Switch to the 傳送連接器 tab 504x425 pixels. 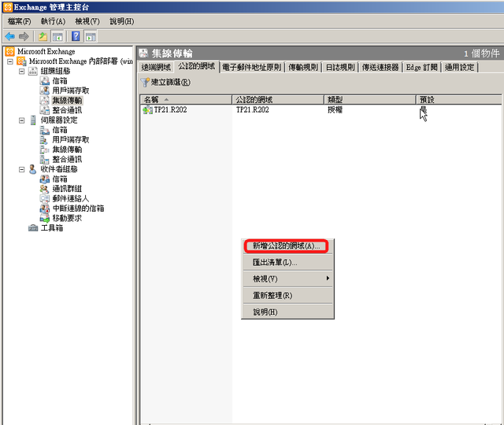coord(380,68)
